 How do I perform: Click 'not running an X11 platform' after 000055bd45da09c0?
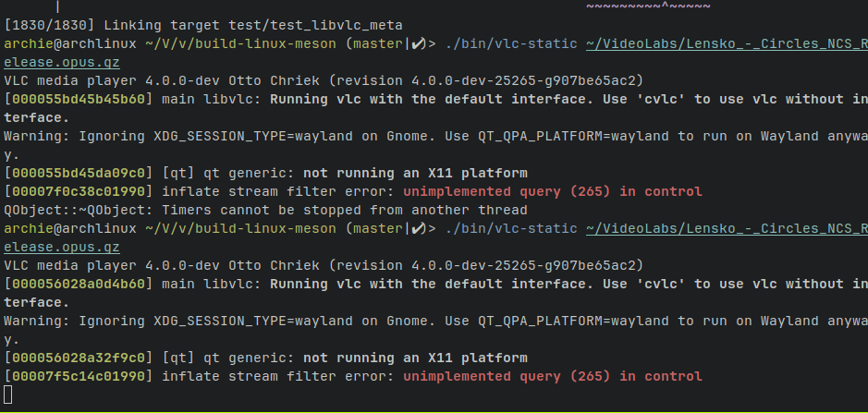coord(415,174)
